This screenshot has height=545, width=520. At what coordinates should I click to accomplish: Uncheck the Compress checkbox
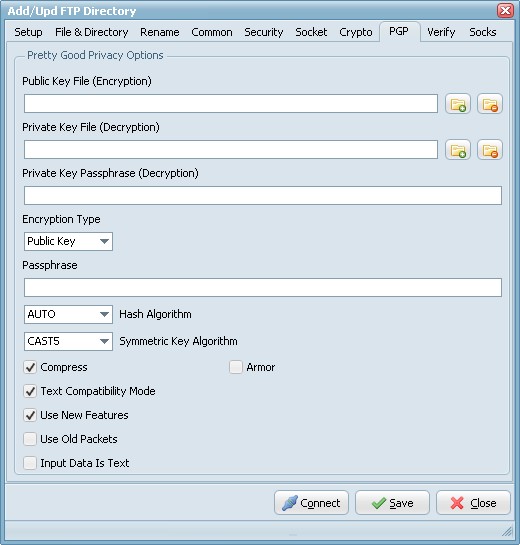[30, 367]
